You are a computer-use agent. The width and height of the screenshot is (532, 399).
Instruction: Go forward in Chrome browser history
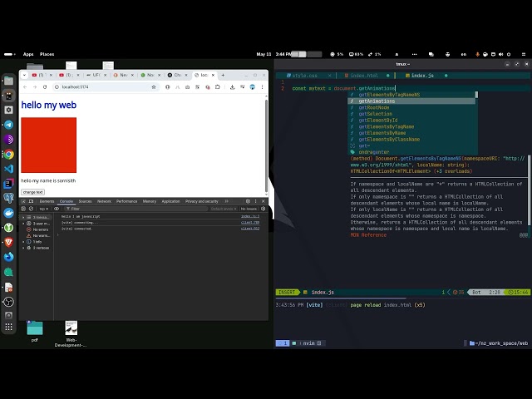click(x=35, y=87)
